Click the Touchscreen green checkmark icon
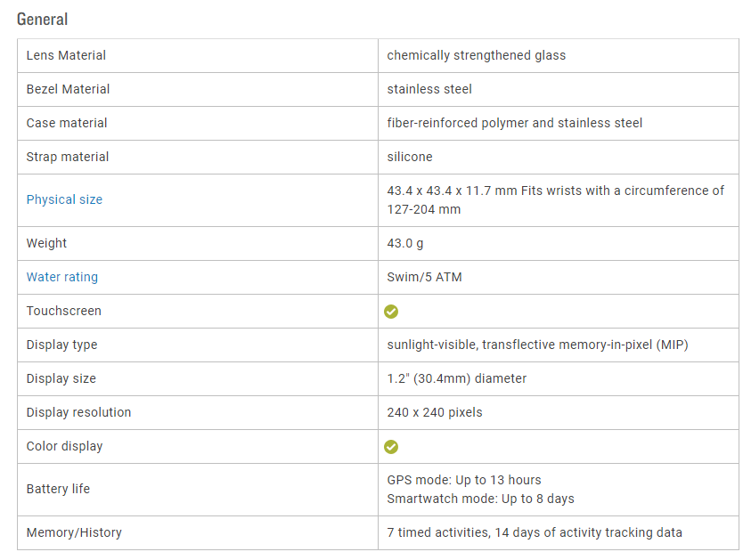This screenshot has height=560, width=743. 391,312
